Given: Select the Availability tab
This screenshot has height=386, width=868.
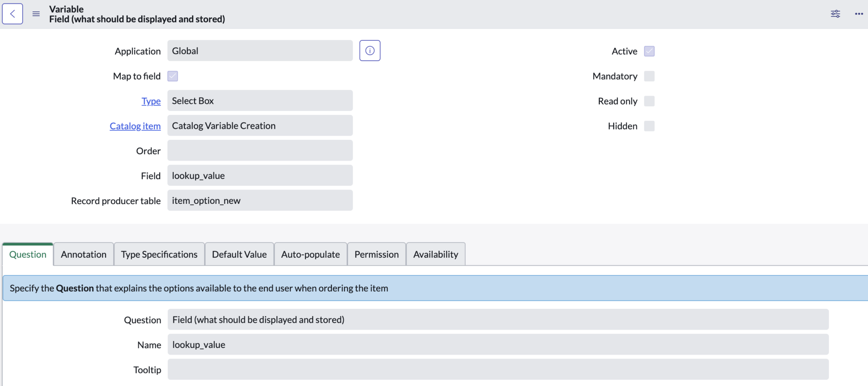Looking at the screenshot, I should click(435, 254).
